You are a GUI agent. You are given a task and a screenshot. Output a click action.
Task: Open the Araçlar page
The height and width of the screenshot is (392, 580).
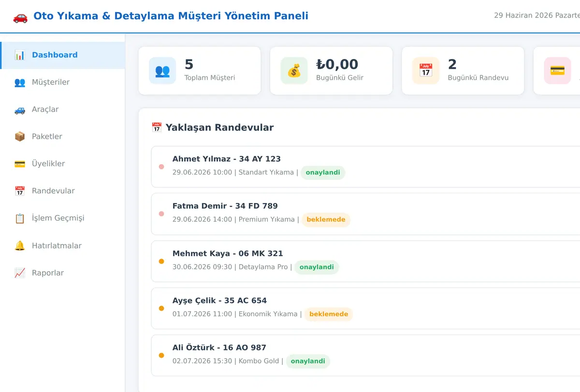(63, 109)
